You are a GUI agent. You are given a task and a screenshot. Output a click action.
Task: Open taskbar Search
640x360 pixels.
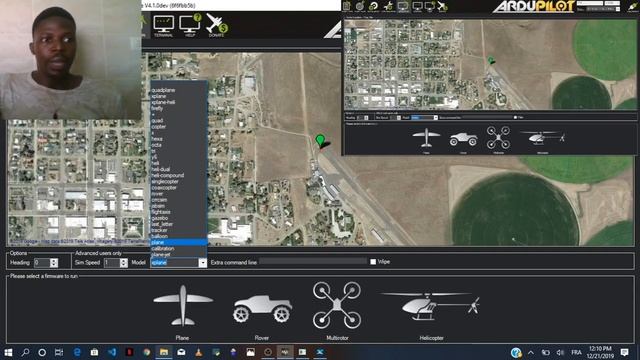pyautogui.click(x=25, y=352)
